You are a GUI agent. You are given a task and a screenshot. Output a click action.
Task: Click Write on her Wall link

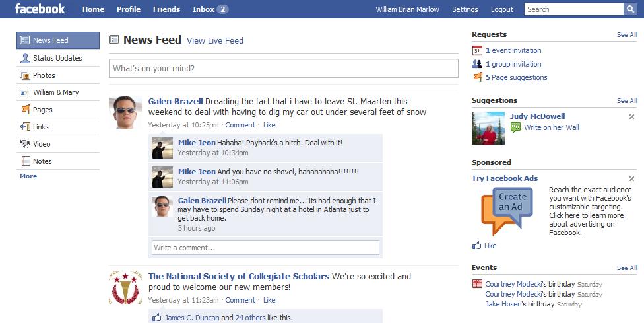click(x=551, y=127)
